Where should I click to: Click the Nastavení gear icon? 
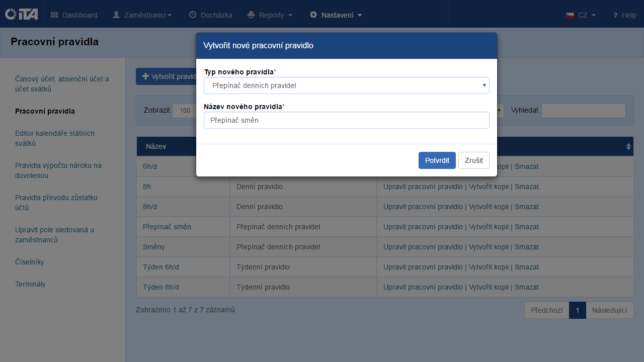[x=313, y=15]
